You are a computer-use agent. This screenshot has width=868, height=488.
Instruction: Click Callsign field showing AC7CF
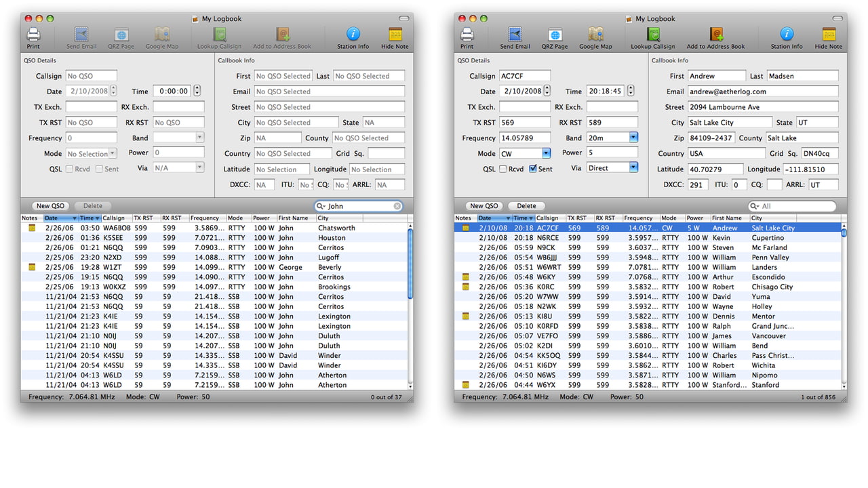click(x=525, y=76)
